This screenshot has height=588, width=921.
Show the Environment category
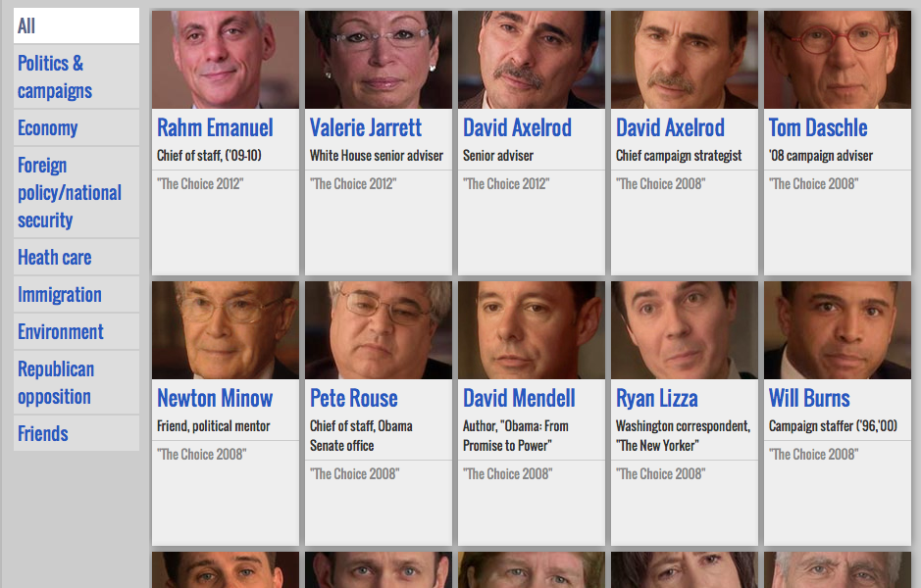point(77,331)
